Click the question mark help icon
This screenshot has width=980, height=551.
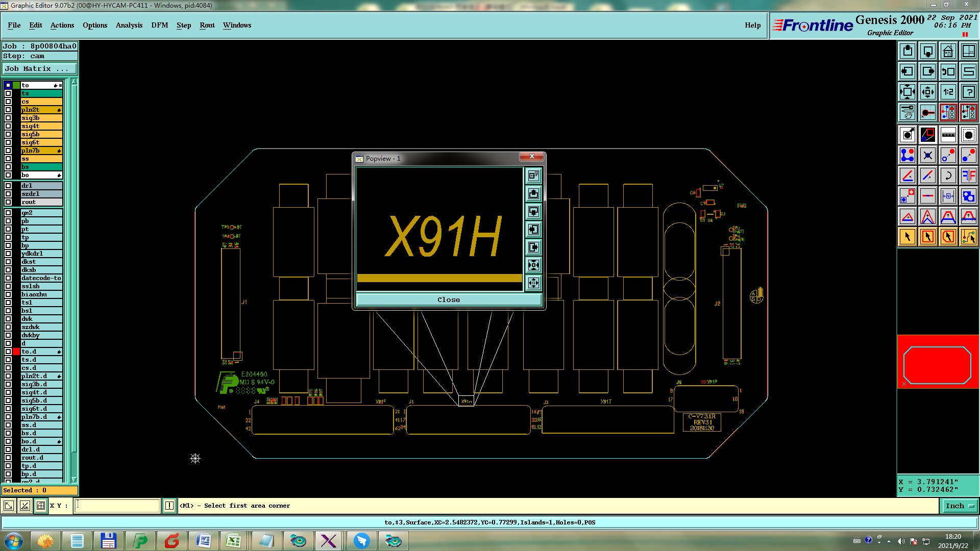point(968,92)
